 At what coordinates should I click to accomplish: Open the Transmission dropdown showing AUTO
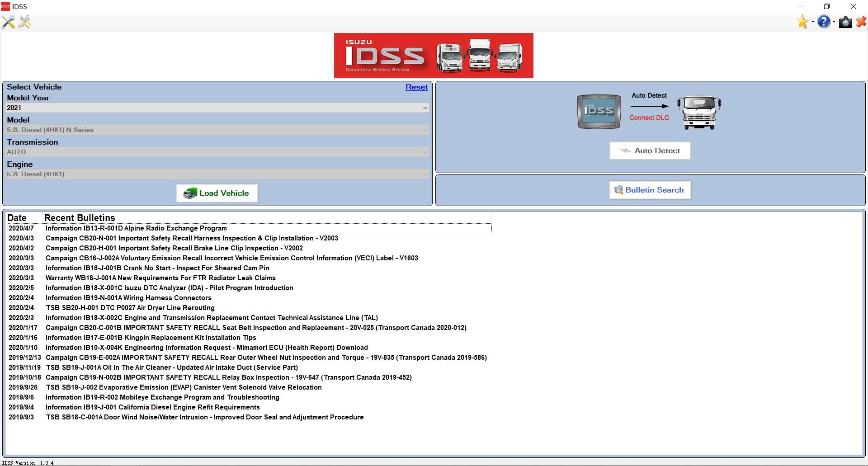tap(217, 152)
